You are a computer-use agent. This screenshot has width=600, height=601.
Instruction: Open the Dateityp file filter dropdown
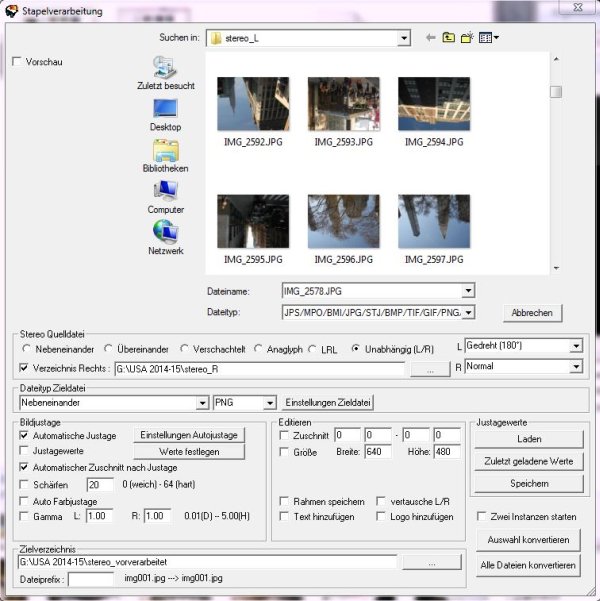pyautogui.click(x=468, y=313)
